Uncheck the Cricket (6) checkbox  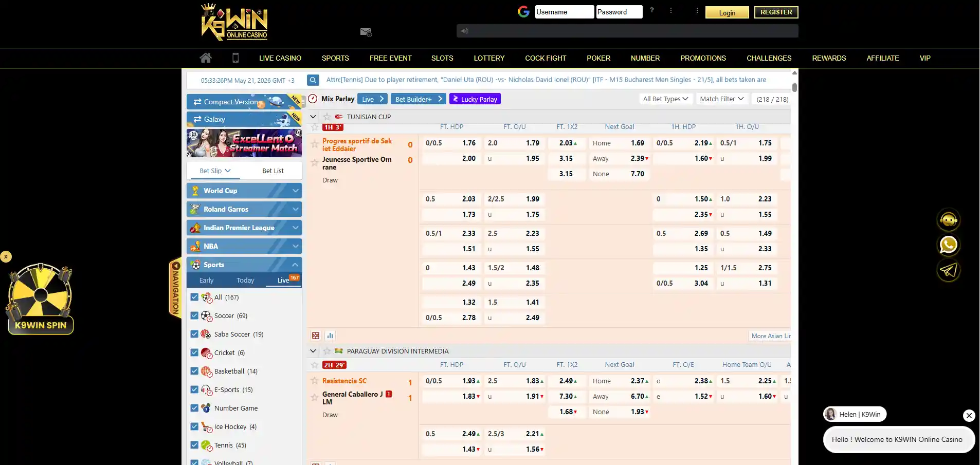coord(194,352)
